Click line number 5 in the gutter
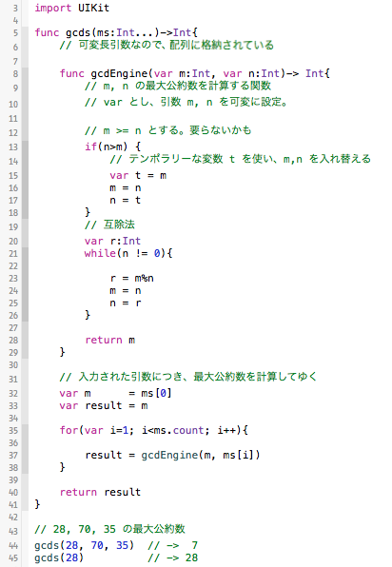392x567 pixels. pos(15,33)
